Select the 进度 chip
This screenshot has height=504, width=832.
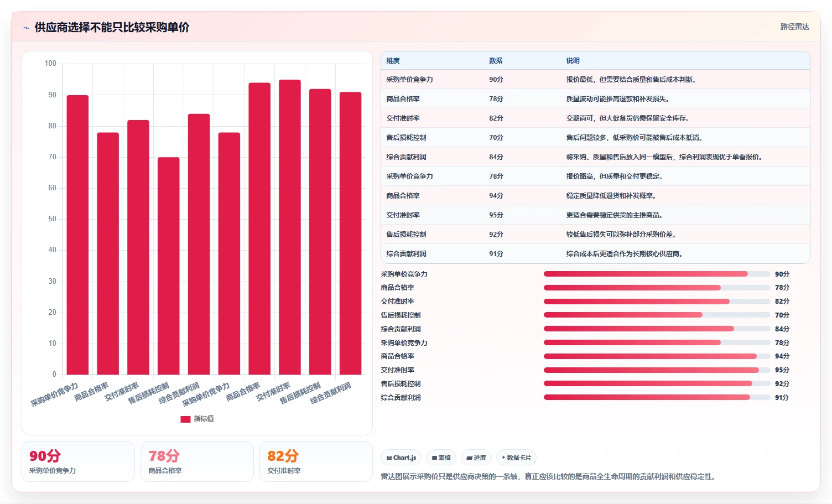pos(476,458)
